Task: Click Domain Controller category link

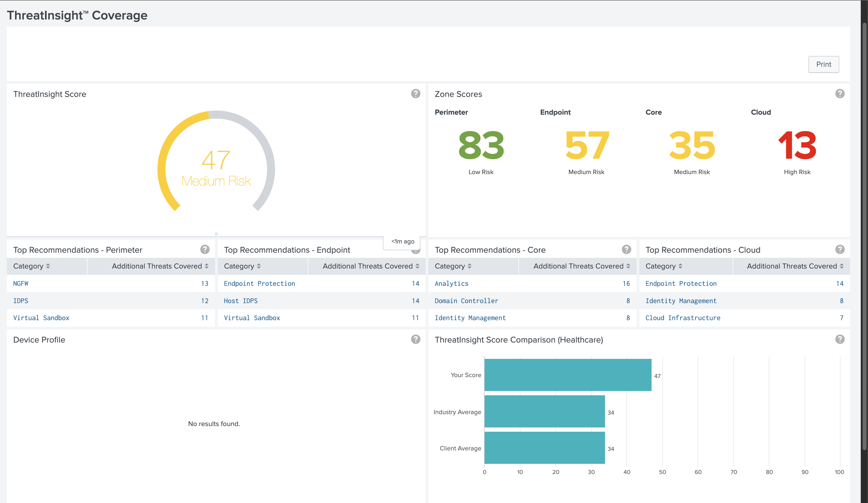Action: (x=466, y=301)
